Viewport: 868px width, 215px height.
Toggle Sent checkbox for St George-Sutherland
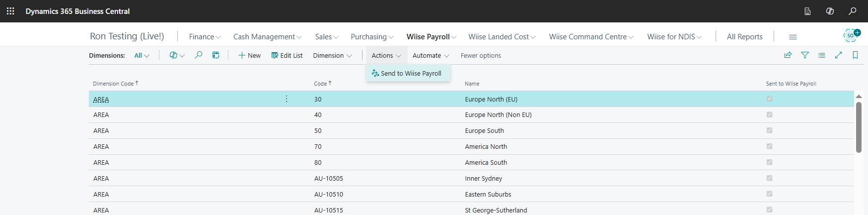click(x=769, y=210)
